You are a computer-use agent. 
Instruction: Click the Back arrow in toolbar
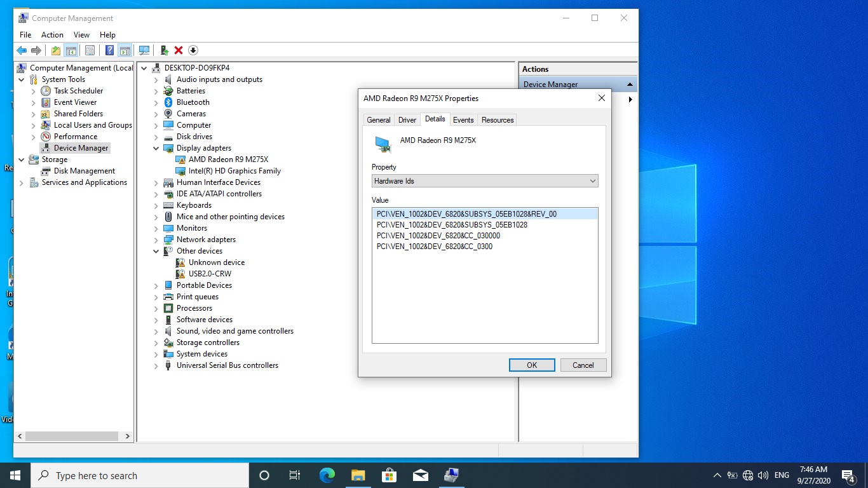pyautogui.click(x=22, y=50)
